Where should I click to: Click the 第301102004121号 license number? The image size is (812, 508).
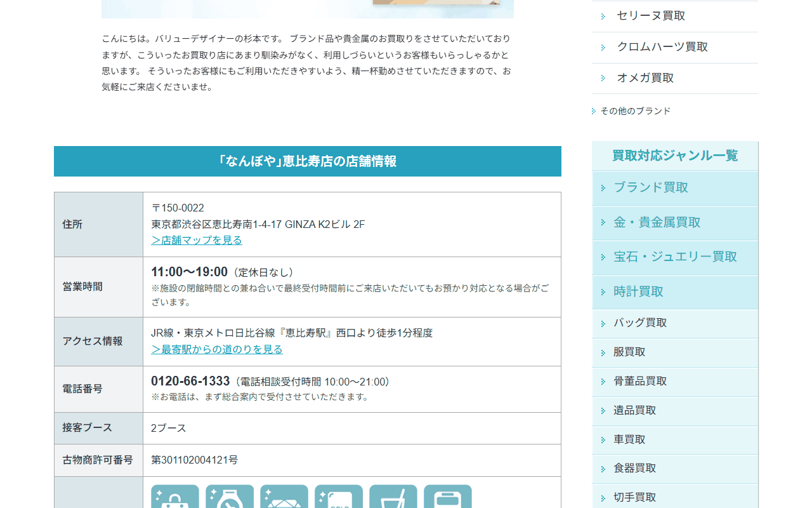click(x=194, y=460)
